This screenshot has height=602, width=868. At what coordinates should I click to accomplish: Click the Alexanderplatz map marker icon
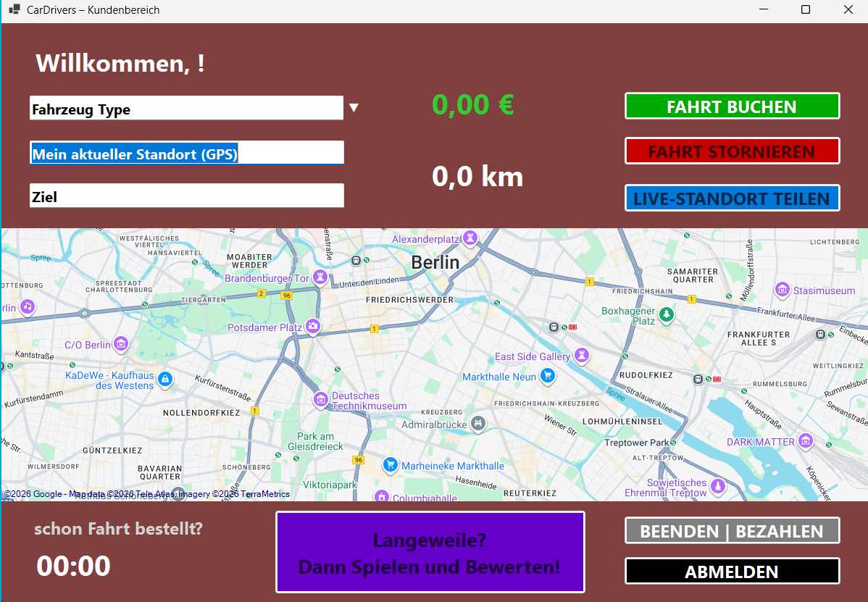[470, 238]
